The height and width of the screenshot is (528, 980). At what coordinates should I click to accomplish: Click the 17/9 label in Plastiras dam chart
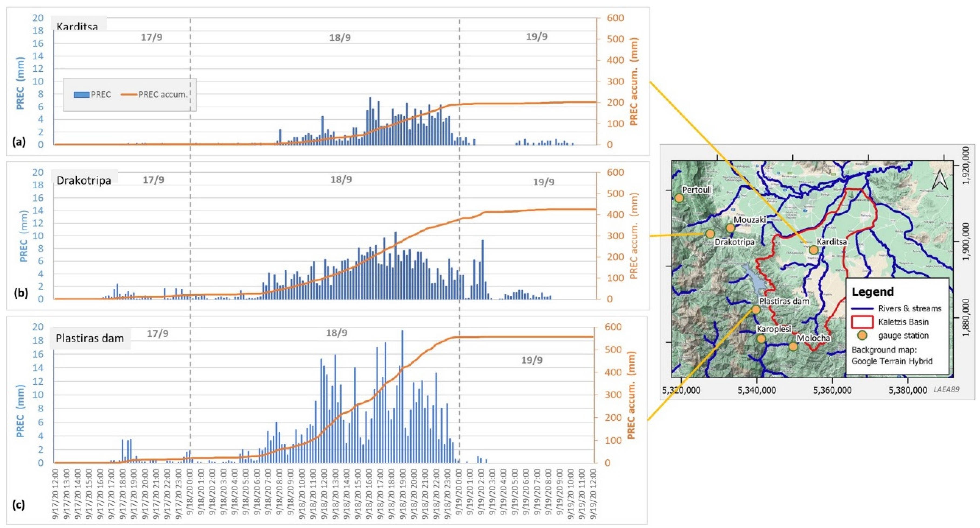pyautogui.click(x=157, y=333)
